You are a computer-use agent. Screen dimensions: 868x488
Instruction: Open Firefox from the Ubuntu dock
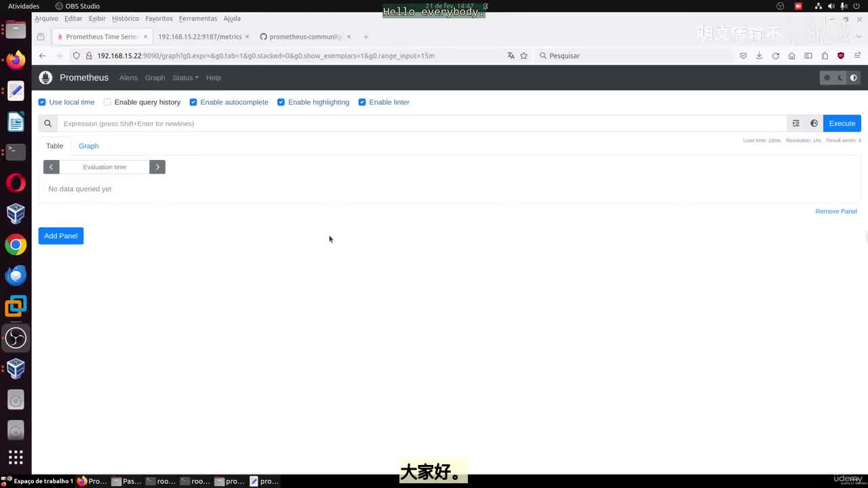(x=16, y=60)
